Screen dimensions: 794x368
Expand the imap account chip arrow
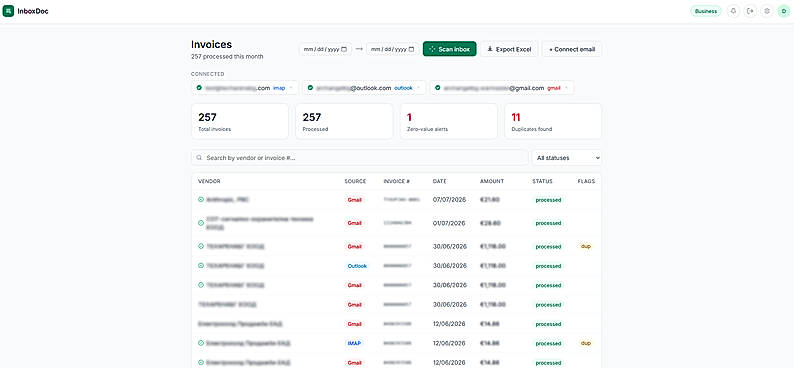point(291,88)
